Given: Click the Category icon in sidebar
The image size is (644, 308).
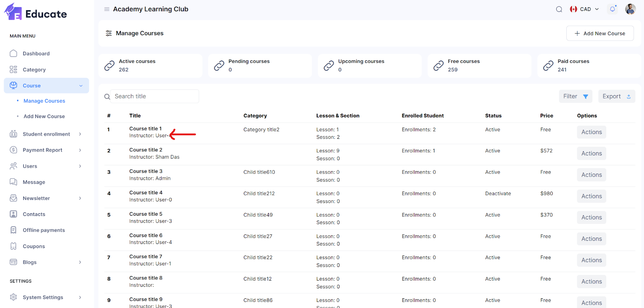Looking at the screenshot, I should click(x=13, y=70).
